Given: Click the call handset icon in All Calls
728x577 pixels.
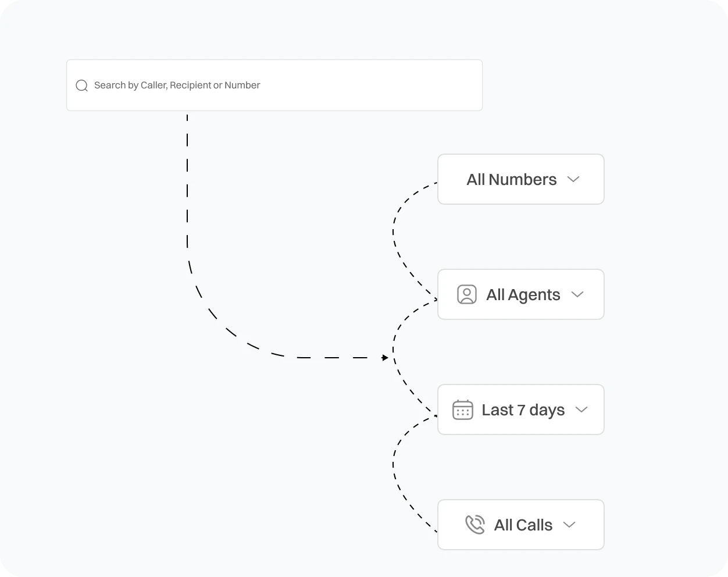Looking at the screenshot, I should pyautogui.click(x=475, y=525).
